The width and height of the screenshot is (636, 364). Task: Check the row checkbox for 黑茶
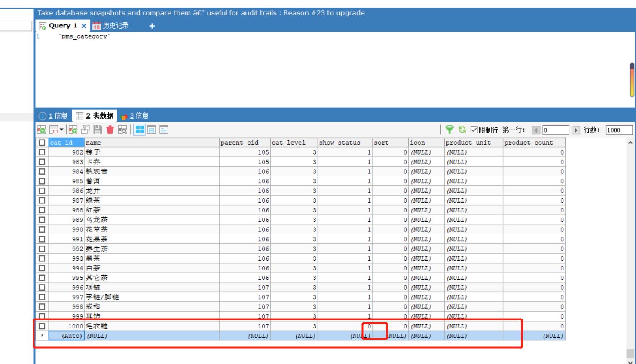[42, 258]
